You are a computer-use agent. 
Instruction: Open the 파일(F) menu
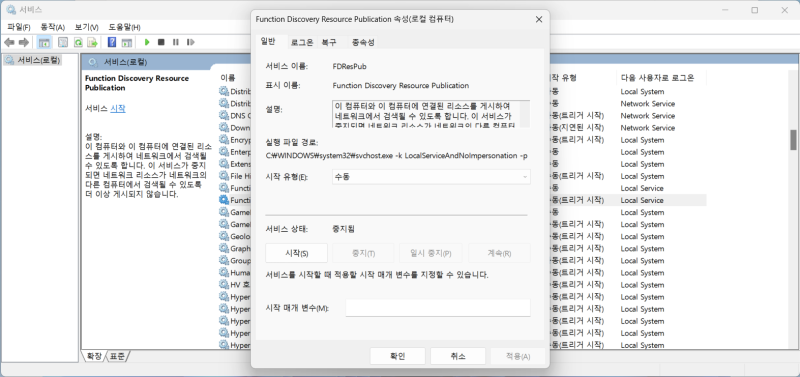click(19, 27)
